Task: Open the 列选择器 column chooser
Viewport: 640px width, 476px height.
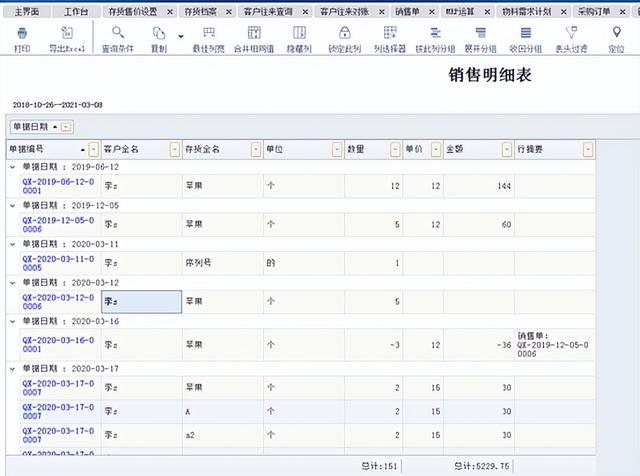Action: click(x=390, y=39)
